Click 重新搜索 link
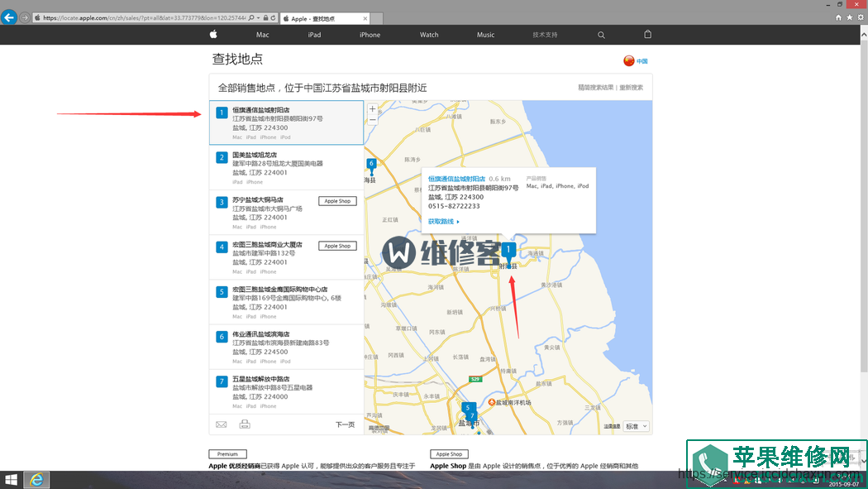Image resolution: width=868 pixels, height=489 pixels. (631, 88)
